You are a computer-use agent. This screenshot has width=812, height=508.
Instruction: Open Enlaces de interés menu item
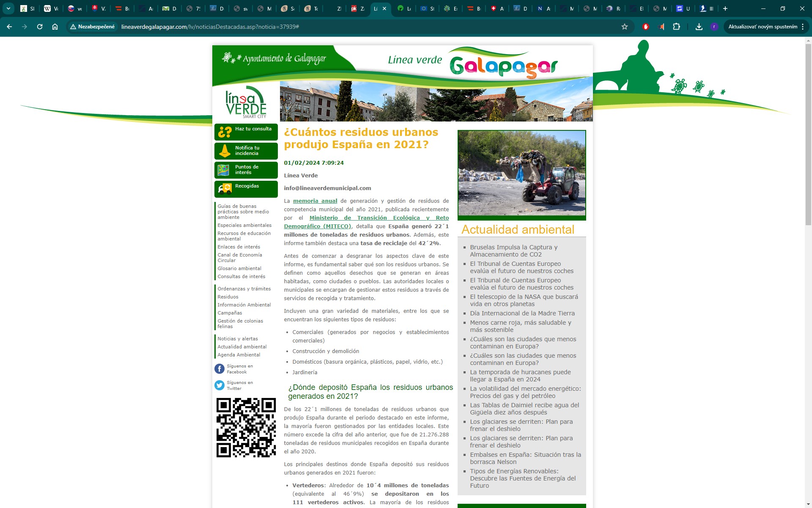click(x=239, y=247)
